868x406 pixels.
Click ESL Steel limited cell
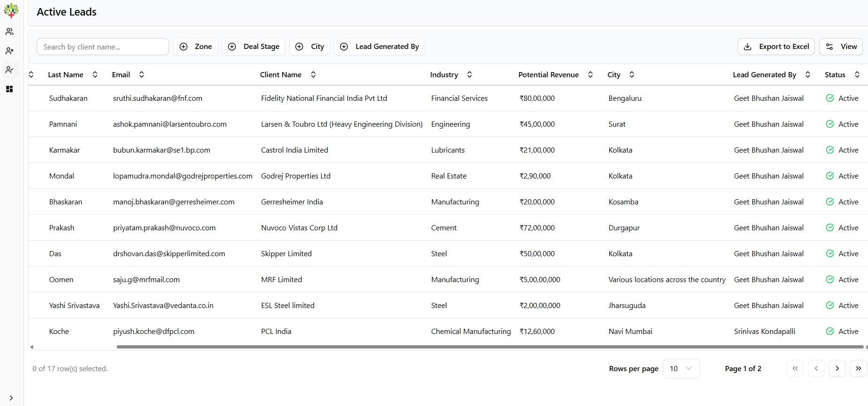[288, 305]
